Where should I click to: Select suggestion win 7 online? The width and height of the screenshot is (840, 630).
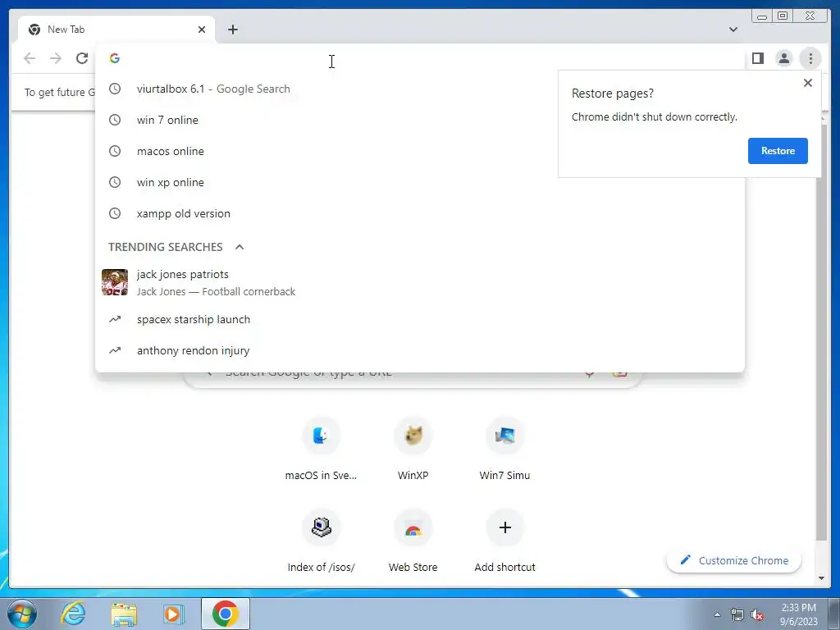coord(420,120)
